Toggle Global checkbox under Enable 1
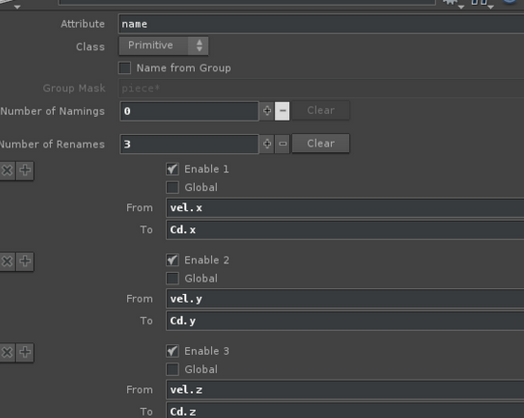524x418 pixels. point(172,187)
